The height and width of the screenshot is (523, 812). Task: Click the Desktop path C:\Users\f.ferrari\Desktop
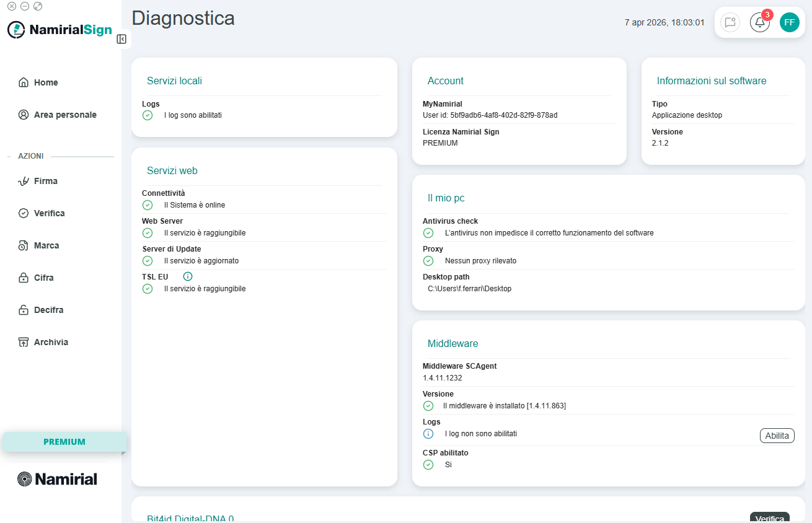tap(469, 289)
